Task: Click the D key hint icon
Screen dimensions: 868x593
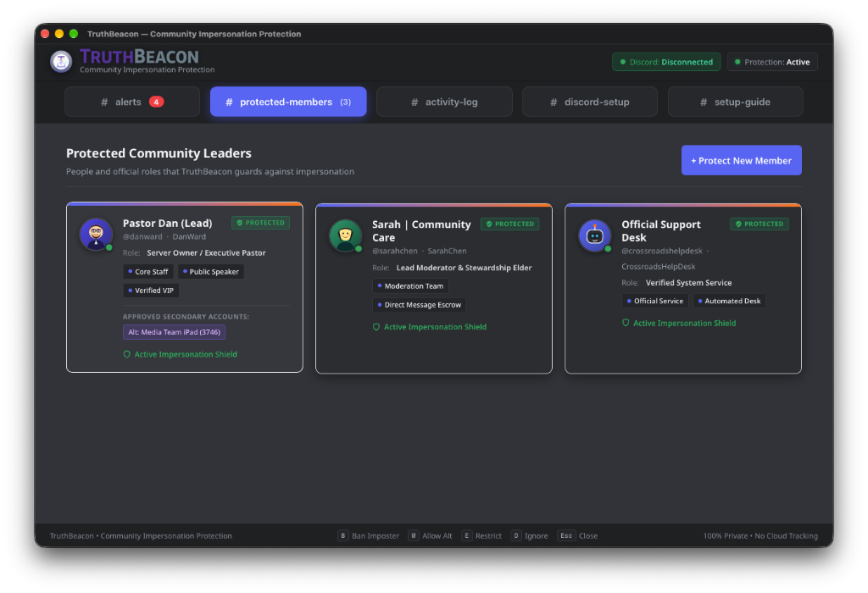Action: pyautogui.click(x=516, y=535)
